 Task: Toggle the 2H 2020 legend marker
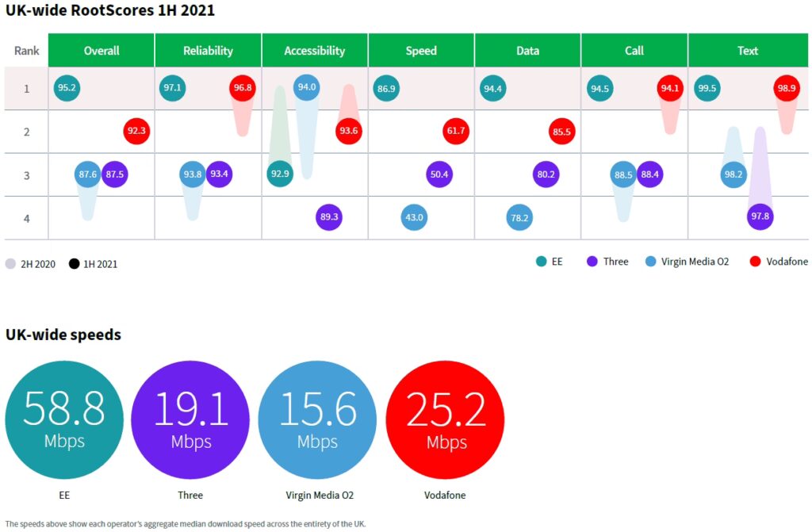11,264
